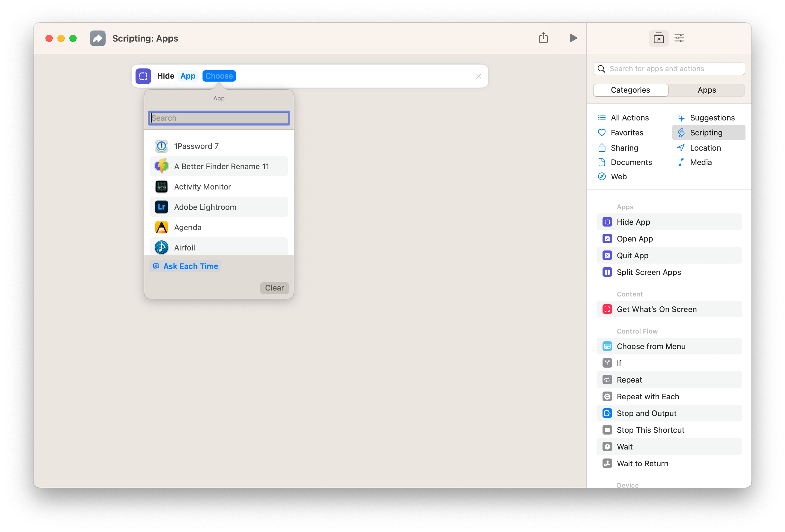The height and width of the screenshot is (532, 785).
Task: Search apps and actions field
Action: point(670,68)
